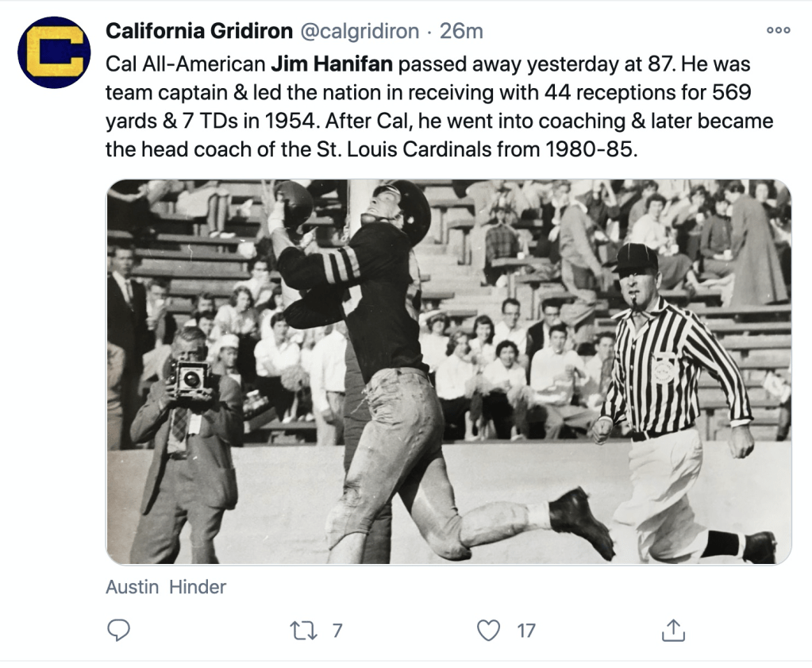This screenshot has height=668, width=812.
Task: Open the three-dot more options menu
Action: [x=778, y=30]
